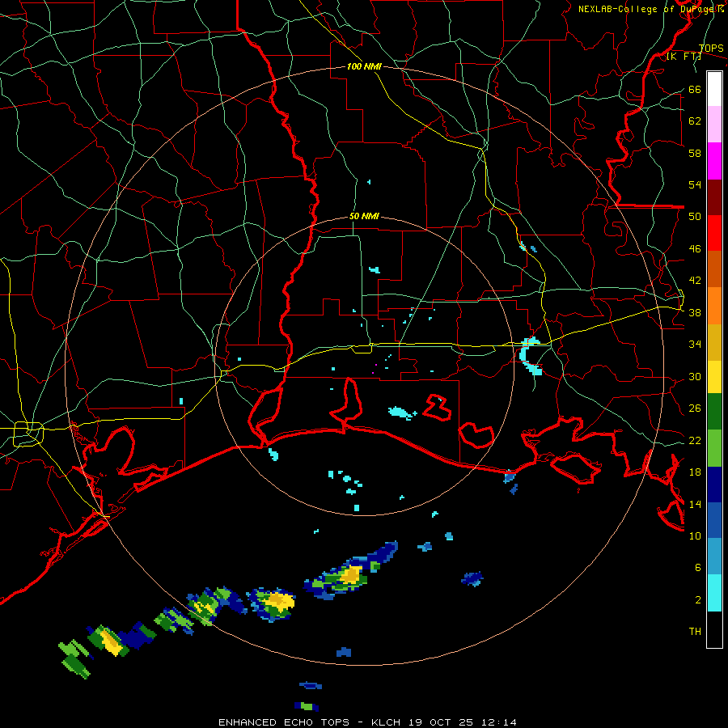Click legend value "14"
The image size is (728, 728).
[695, 504]
